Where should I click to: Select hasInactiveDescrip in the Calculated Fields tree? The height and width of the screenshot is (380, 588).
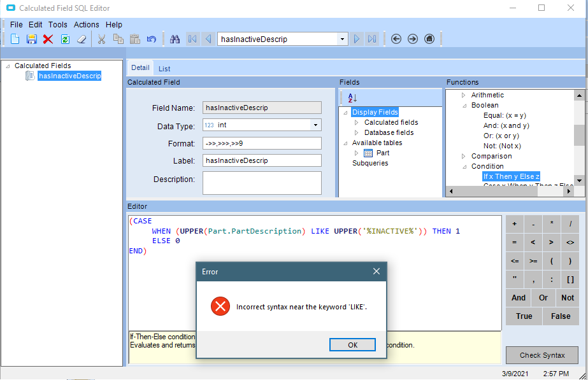[69, 76]
